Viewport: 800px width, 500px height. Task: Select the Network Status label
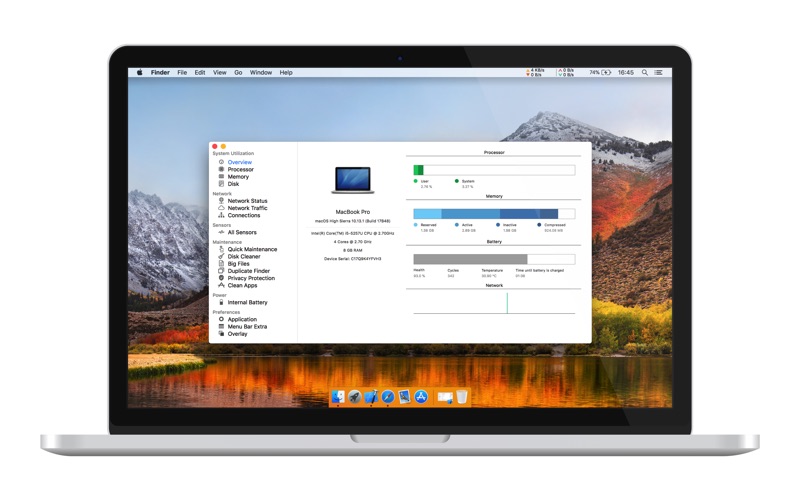coord(247,201)
